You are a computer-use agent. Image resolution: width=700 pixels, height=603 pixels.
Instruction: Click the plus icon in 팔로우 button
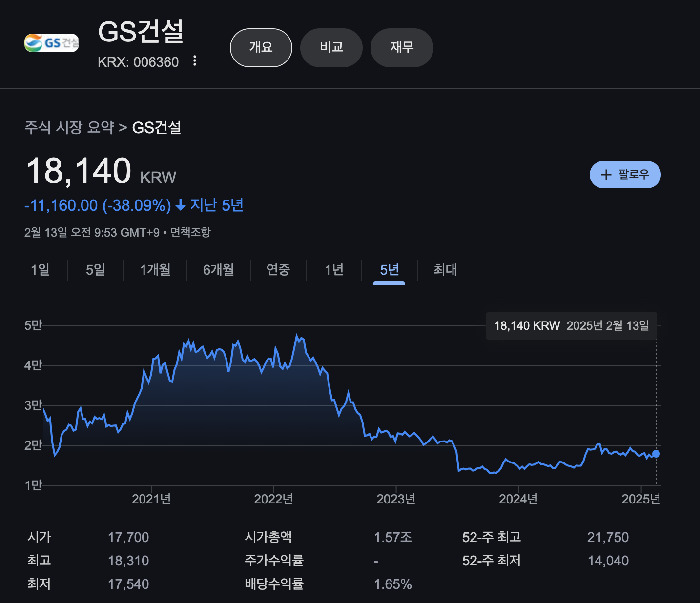pos(606,175)
